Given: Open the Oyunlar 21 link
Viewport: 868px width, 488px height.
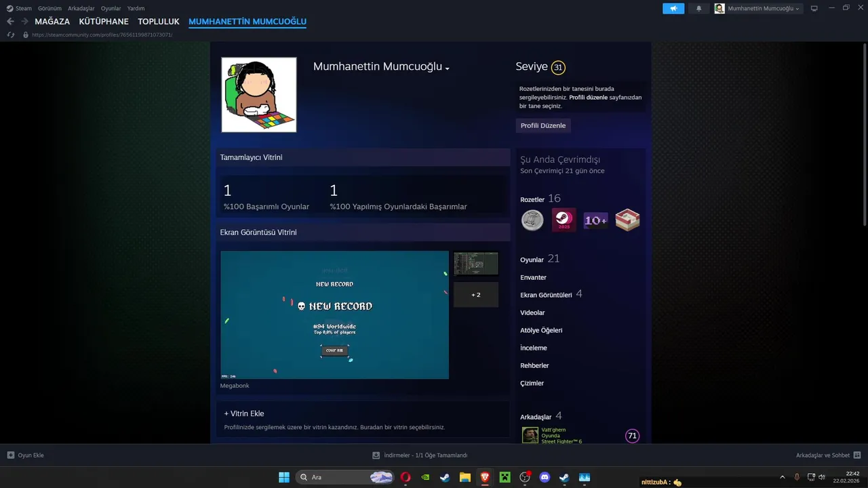Looking at the screenshot, I should 540,259.
